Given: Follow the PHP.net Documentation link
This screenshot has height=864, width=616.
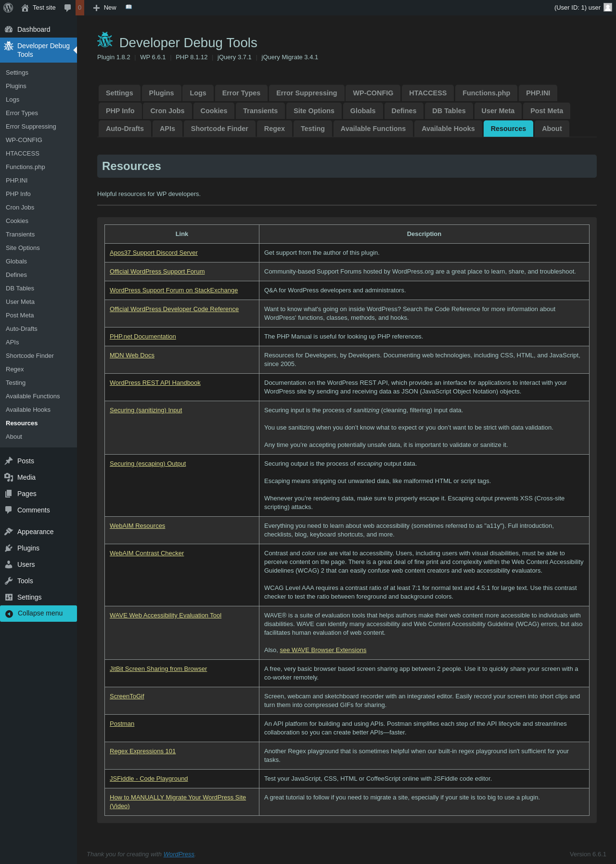Looking at the screenshot, I should pos(143,337).
